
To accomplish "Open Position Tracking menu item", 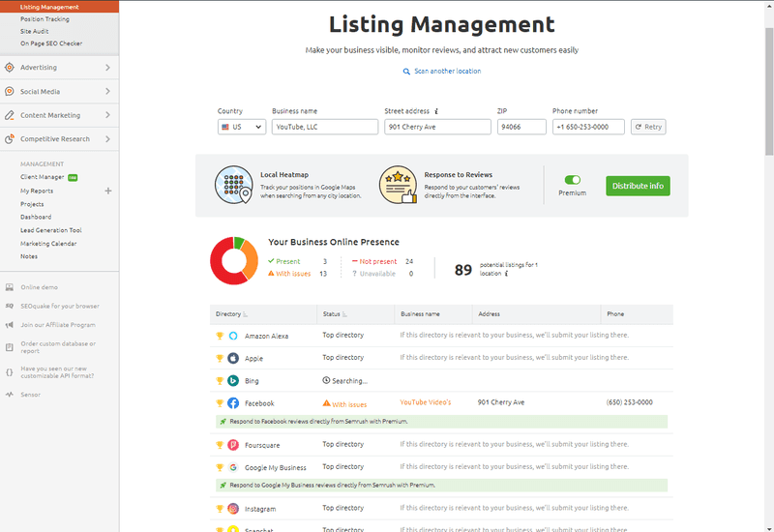I will (x=45, y=19).
